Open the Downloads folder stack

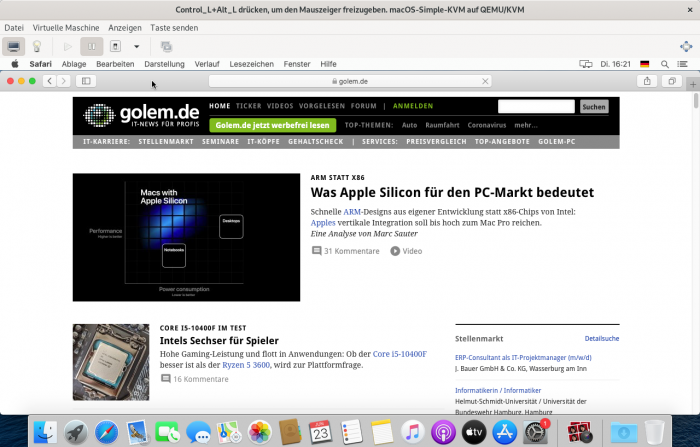pyautogui.click(x=624, y=432)
